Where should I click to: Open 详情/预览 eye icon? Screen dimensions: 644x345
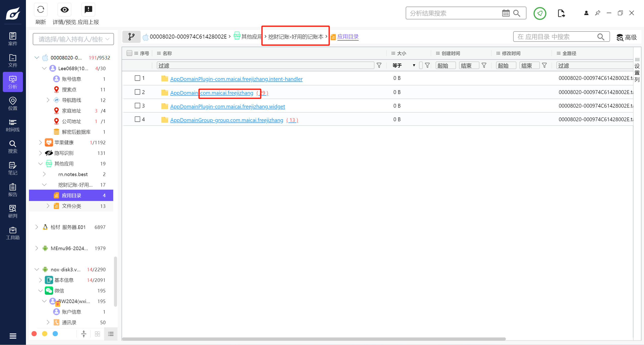64,10
